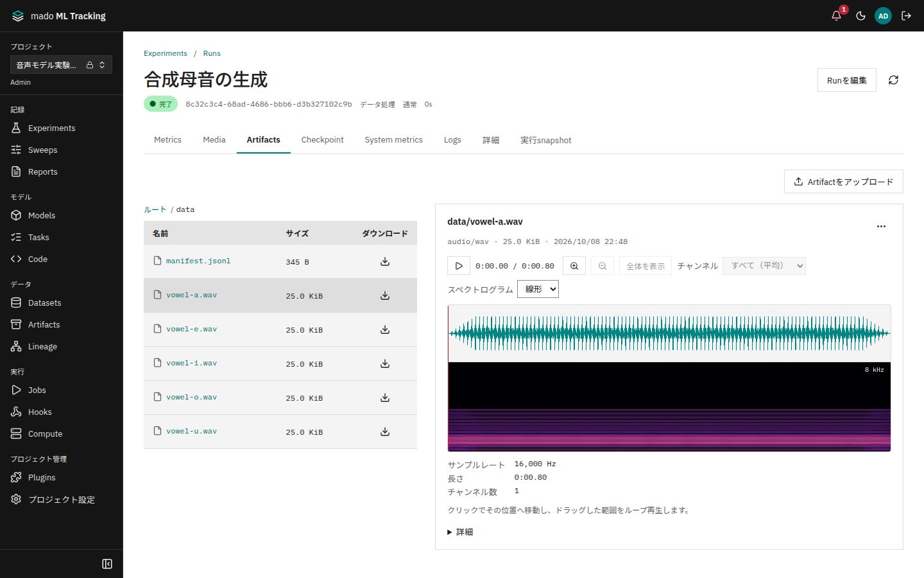Zoom in on the waveform

574,266
